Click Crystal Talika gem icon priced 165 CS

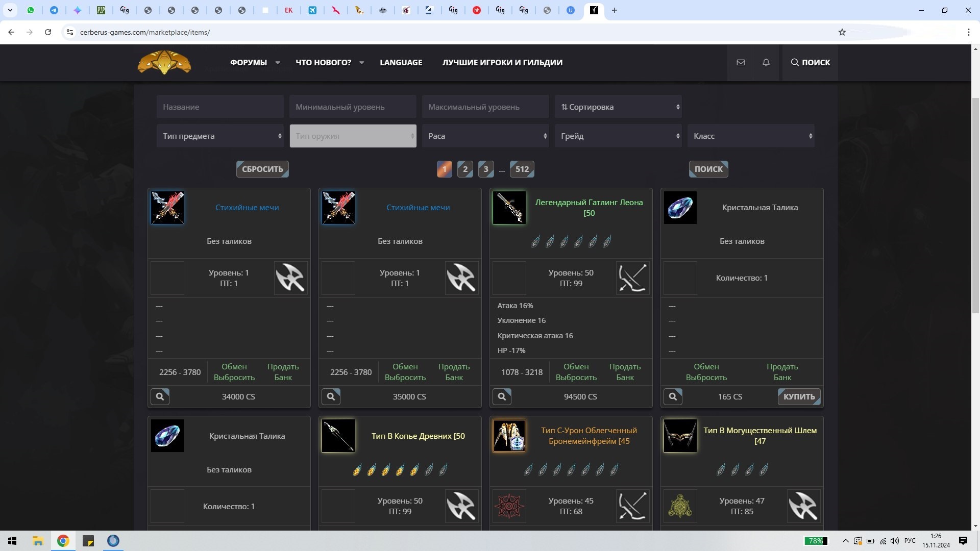pos(680,208)
